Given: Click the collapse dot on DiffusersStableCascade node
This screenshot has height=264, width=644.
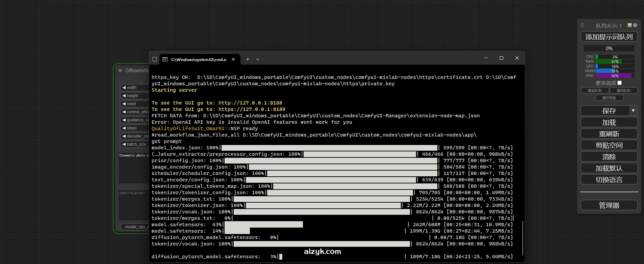Looking at the screenshot, I should point(120,70).
